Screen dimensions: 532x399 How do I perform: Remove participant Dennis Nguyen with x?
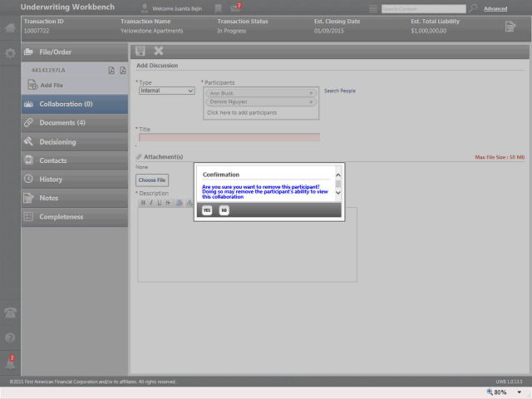click(311, 101)
